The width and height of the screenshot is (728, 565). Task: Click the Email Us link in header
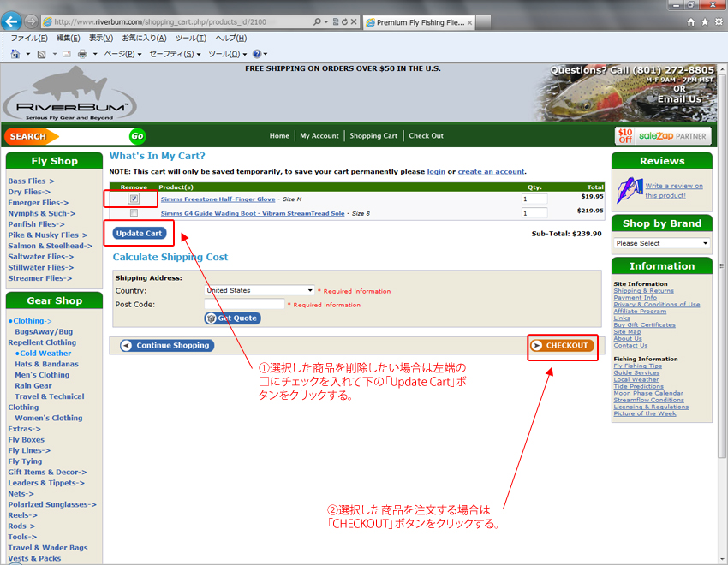click(x=679, y=99)
